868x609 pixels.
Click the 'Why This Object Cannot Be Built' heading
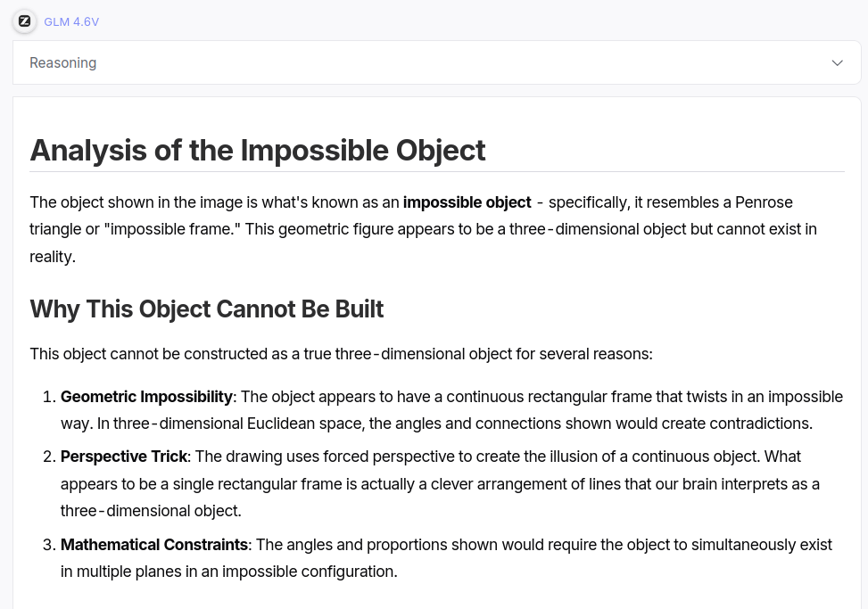tap(207, 309)
